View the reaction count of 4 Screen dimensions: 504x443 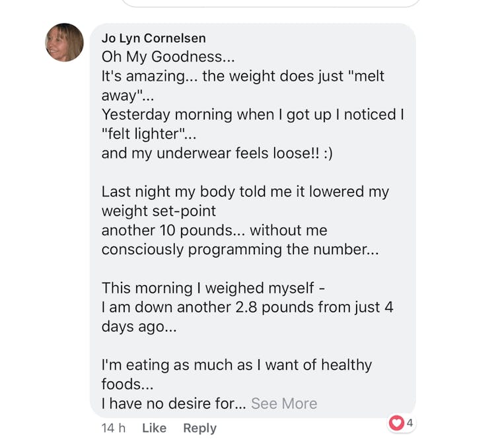click(410, 423)
